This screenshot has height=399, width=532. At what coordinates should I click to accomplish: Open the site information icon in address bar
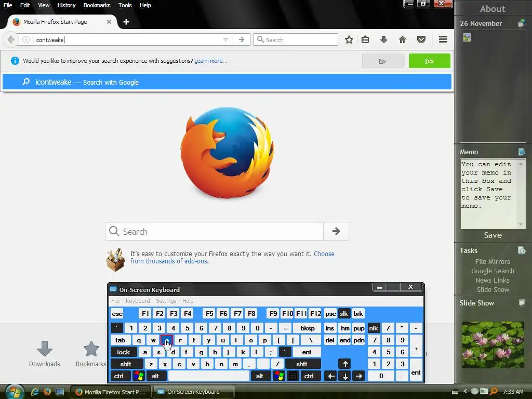point(26,39)
